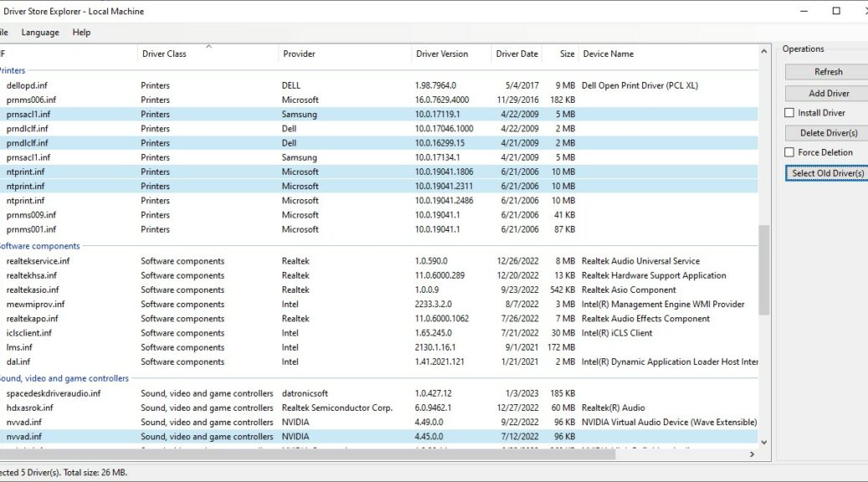
Task: Select the prnms001.inf driver row
Action: [x=379, y=229]
